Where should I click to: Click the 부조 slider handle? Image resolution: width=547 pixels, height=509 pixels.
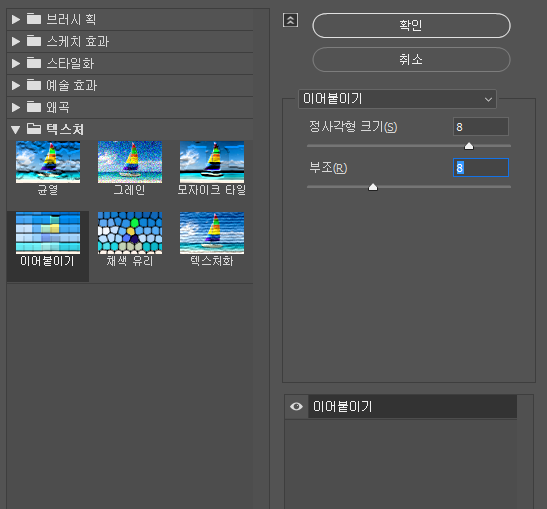(x=373, y=187)
